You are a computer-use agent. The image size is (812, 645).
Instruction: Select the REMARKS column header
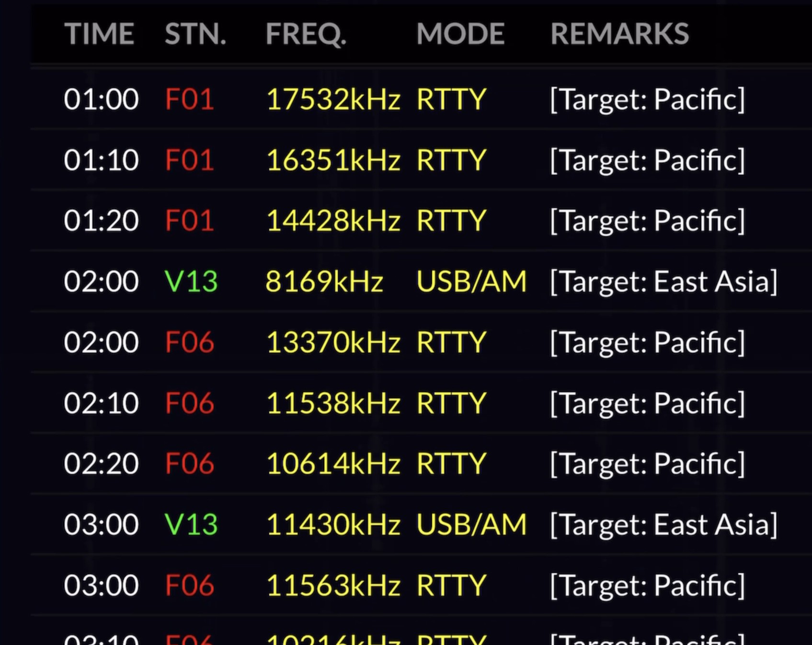619,34
